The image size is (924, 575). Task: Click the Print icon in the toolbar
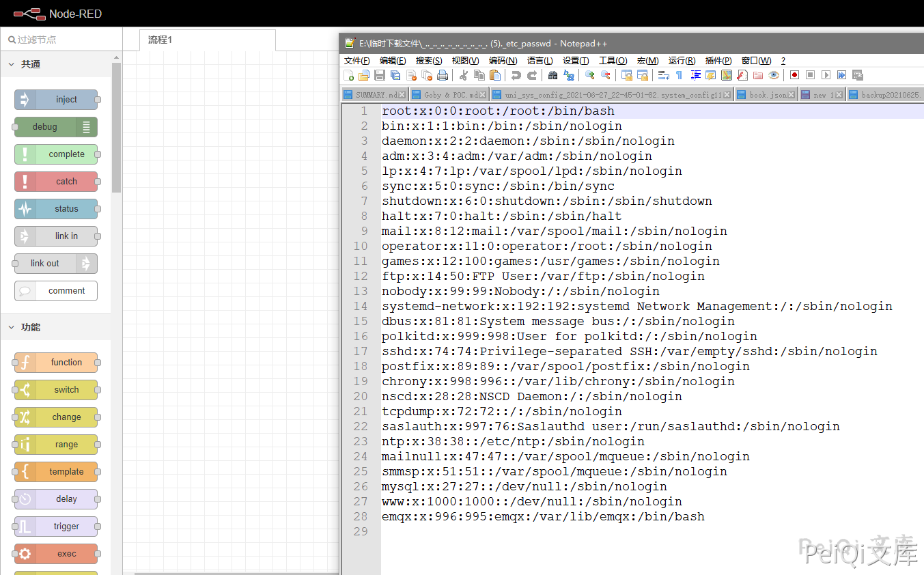click(x=443, y=75)
